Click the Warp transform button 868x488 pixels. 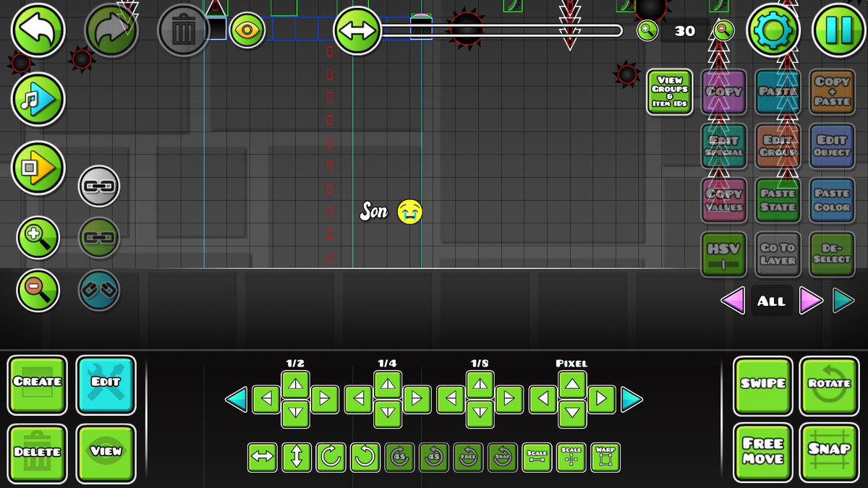click(x=605, y=458)
